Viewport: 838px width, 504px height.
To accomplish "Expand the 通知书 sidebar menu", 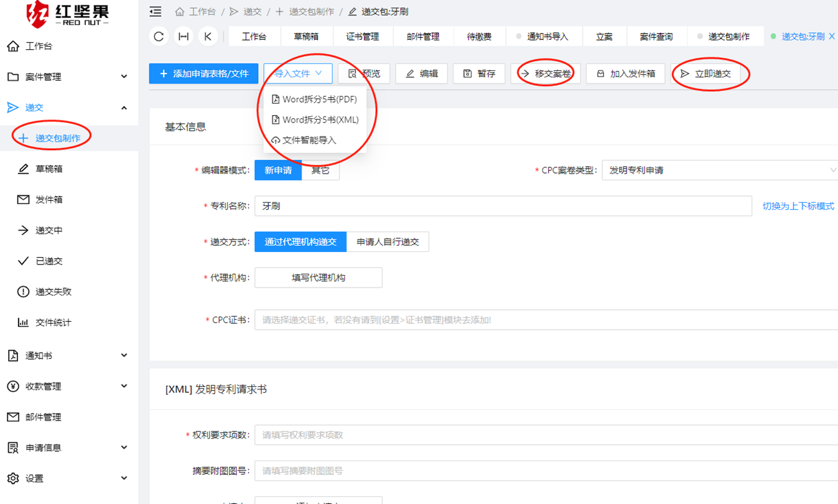I will 124,355.
